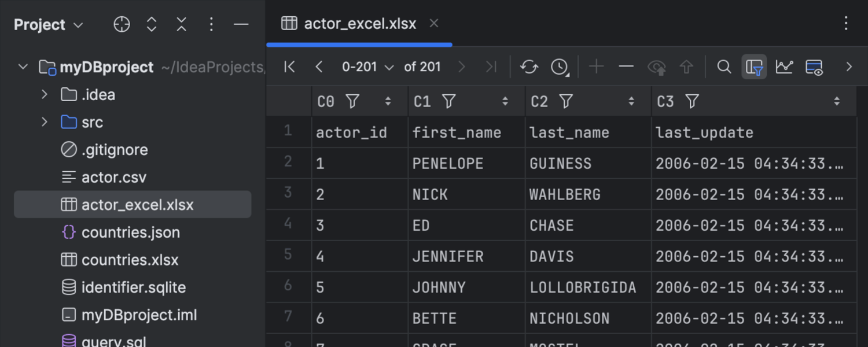This screenshot has width=868, height=347.
Task: Click the Show Chart icon
Action: [x=784, y=67]
